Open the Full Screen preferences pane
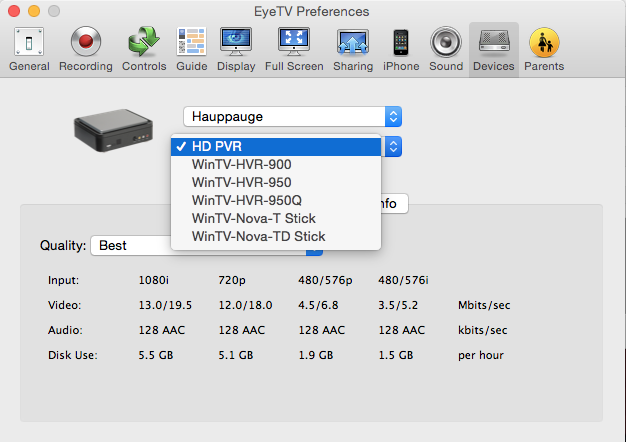This screenshot has width=626, height=442. pos(294,50)
